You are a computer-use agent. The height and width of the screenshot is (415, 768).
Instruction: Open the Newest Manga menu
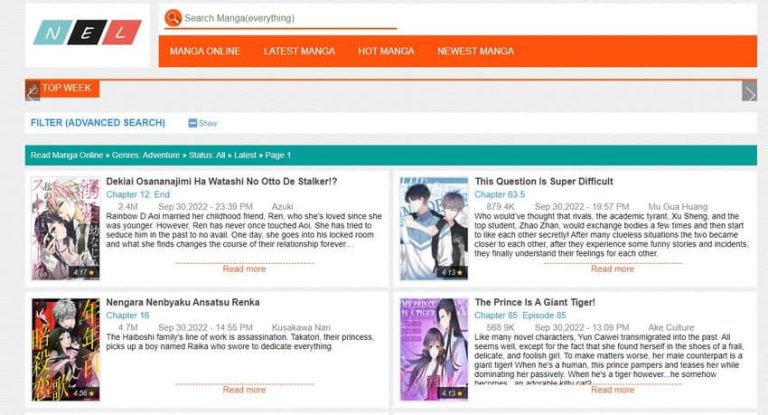coord(476,51)
